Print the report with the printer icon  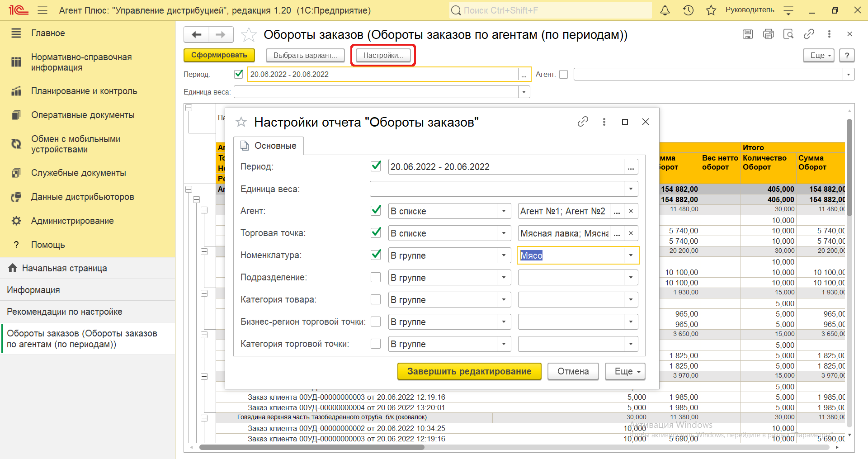click(768, 34)
